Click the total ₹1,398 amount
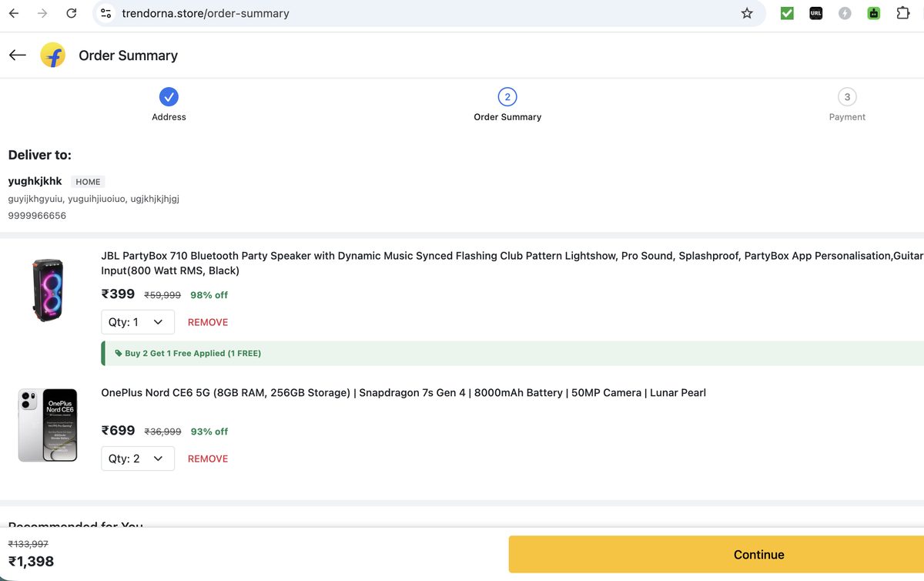 (31, 562)
